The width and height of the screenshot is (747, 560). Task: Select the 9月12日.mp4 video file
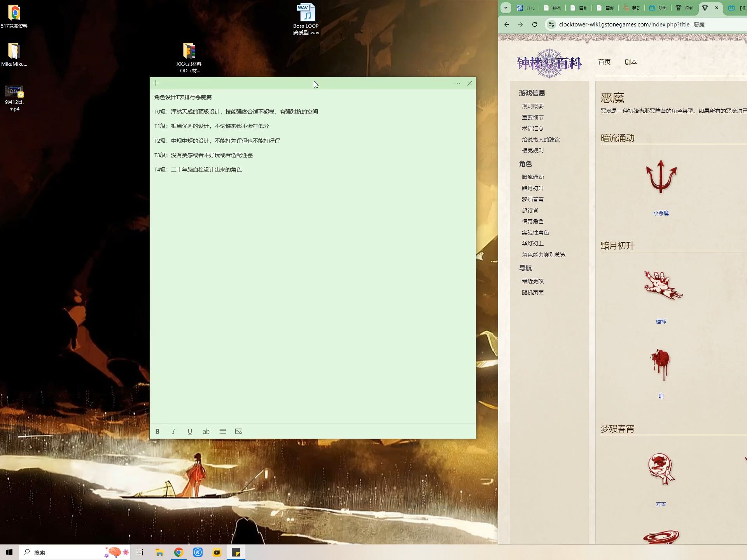(14, 98)
